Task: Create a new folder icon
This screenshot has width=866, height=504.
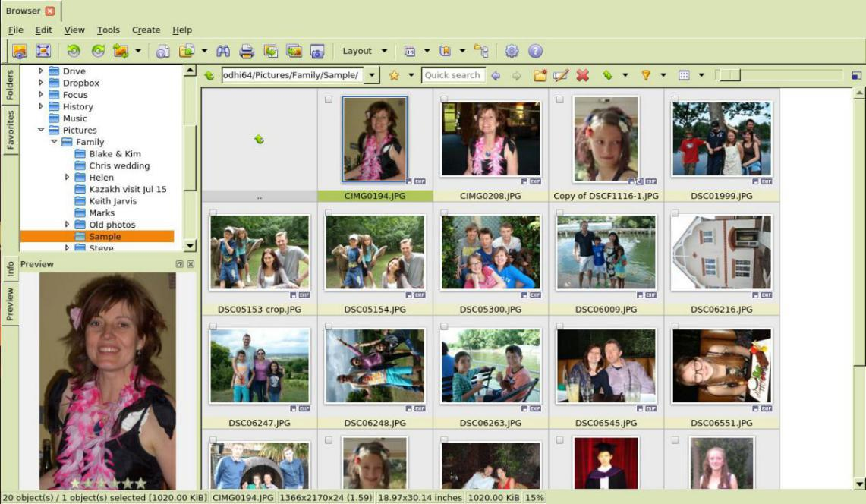Action: coord(540,75)
